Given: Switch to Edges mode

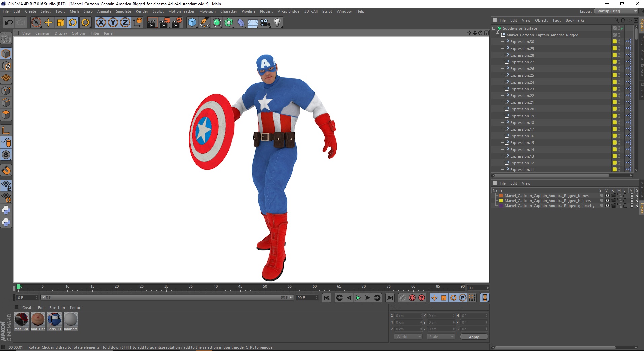Looking at the screenshot, I should coord(6,103).
